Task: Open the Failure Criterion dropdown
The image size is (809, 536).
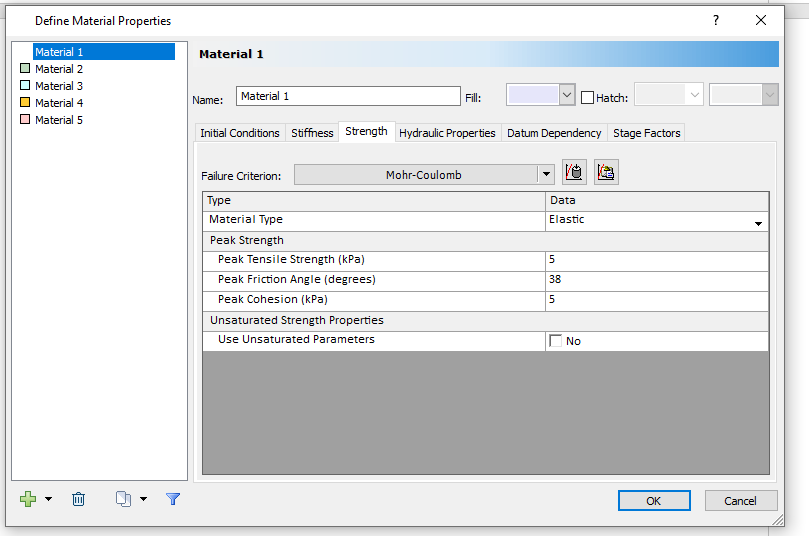Action: [546, 175]
